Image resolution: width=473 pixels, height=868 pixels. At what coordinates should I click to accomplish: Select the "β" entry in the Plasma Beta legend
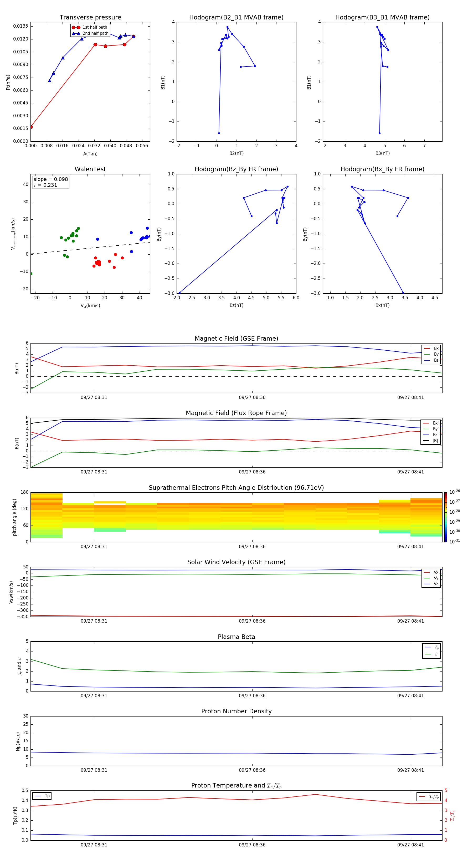pyautogui.click(x=432, y=654)
